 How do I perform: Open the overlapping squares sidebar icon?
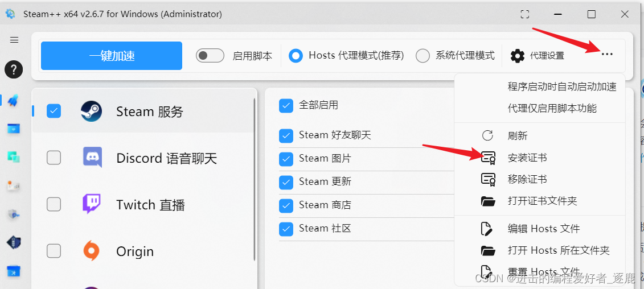[14, 157]
